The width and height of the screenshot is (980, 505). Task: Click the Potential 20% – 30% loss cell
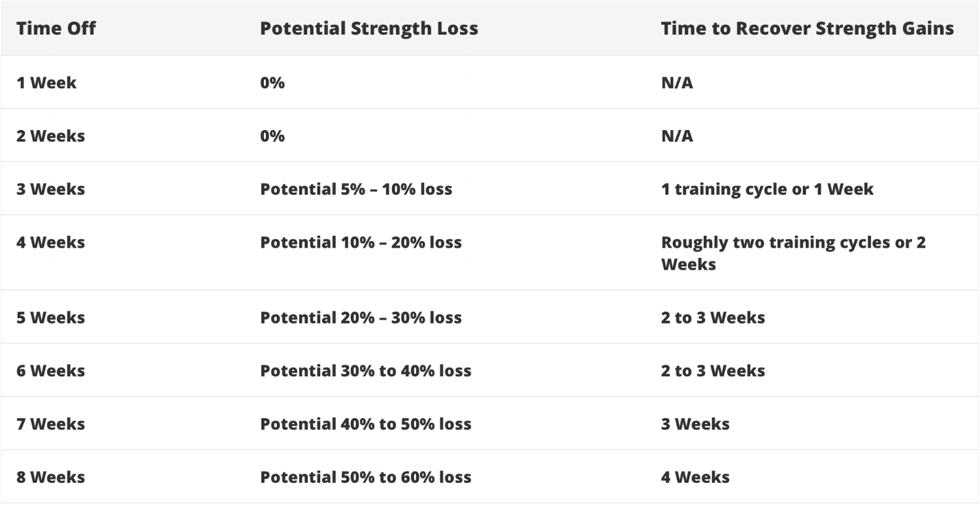pos(361,318)
